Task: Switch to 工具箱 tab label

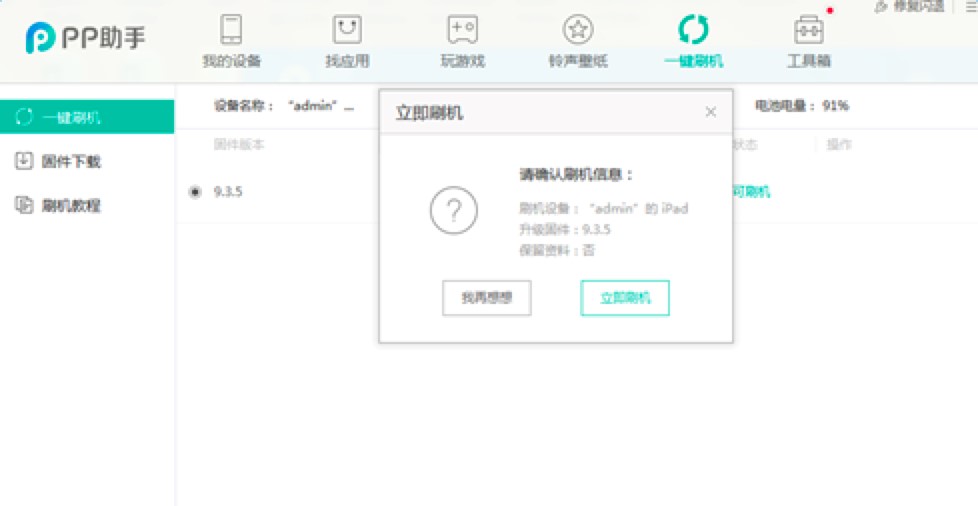Action: (x=809, y=61)
